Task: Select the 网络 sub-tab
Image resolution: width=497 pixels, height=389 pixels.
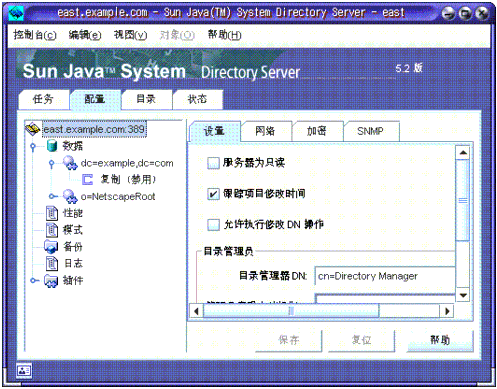Action: tap(266, 131)
